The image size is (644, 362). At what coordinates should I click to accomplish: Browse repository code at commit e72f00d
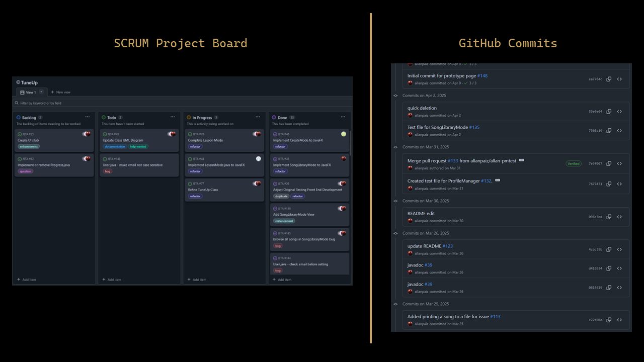pyautogui.click(x=619, y=320)
